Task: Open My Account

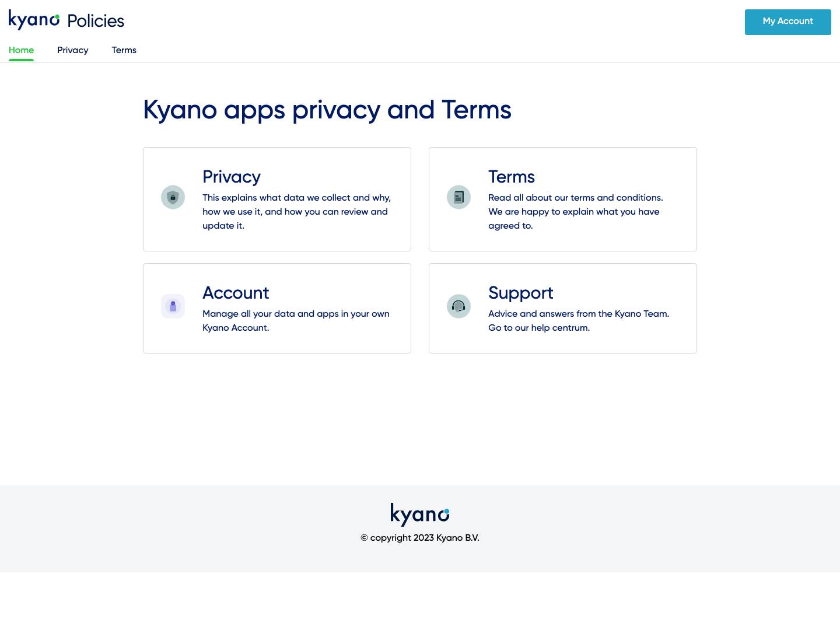Action: coord(787,22)
